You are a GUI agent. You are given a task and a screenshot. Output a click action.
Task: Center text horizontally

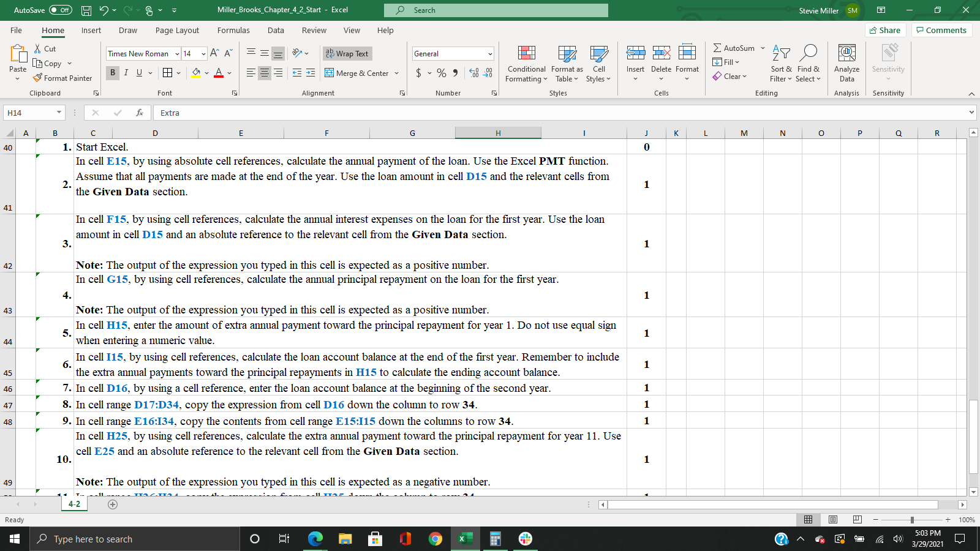[x=265, y=73]
